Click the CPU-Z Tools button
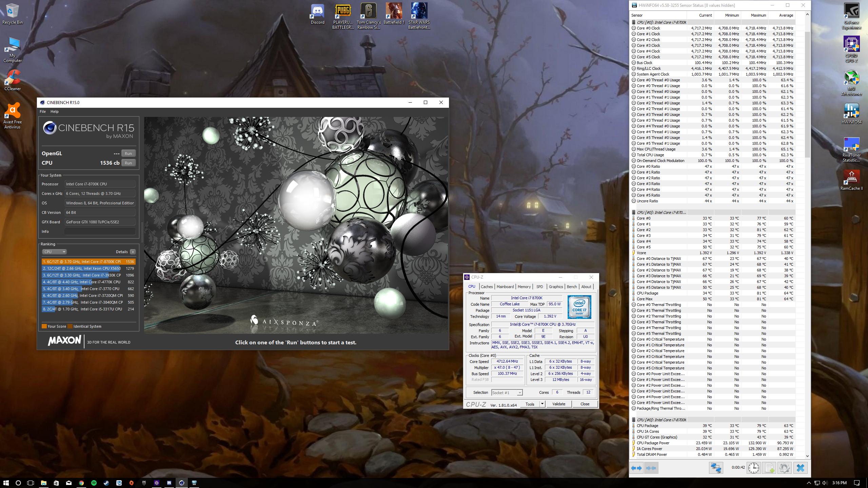Screen dimensions: 868x488 [530, 404]
